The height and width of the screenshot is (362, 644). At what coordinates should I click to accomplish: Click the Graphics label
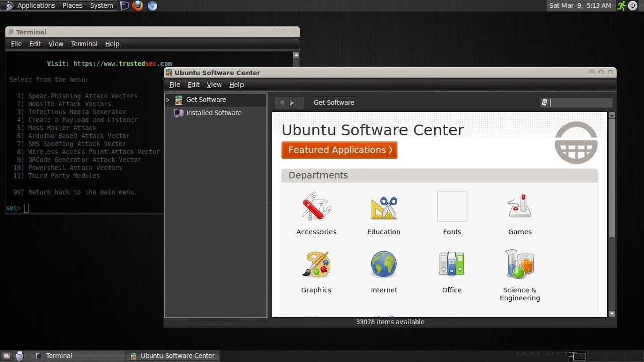click(316, 290)
